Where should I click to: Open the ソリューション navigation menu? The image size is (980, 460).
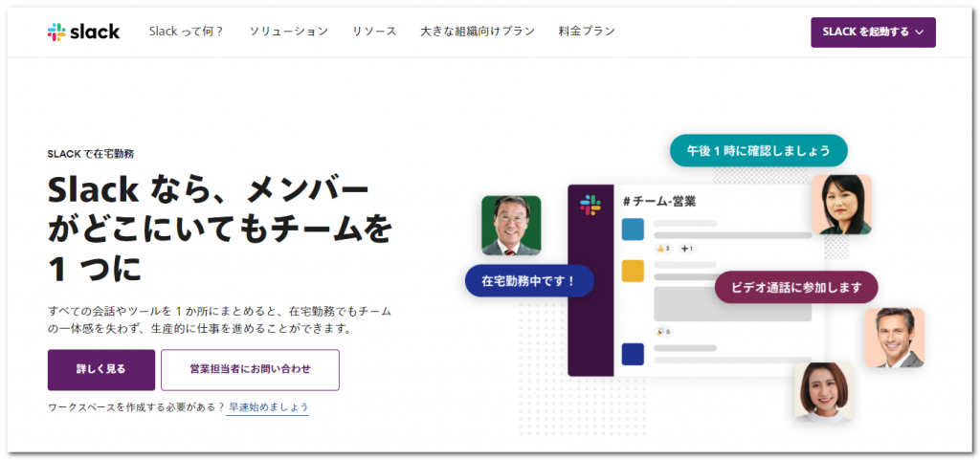(288, 32)
